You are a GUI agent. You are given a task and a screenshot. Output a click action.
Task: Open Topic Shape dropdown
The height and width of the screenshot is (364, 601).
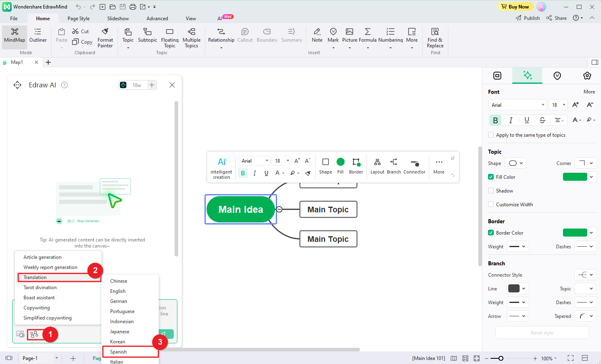point(516,163)
